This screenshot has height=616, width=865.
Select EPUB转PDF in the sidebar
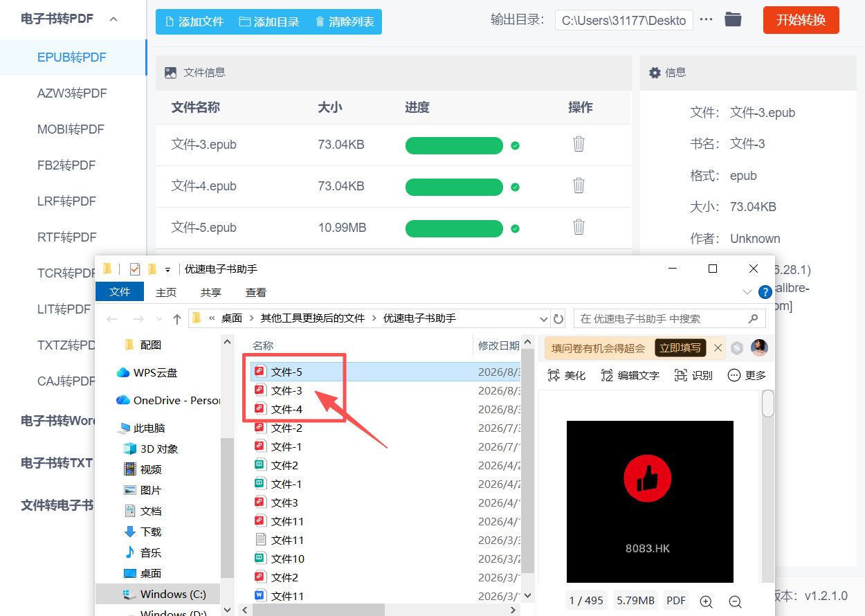click(72, 57)
